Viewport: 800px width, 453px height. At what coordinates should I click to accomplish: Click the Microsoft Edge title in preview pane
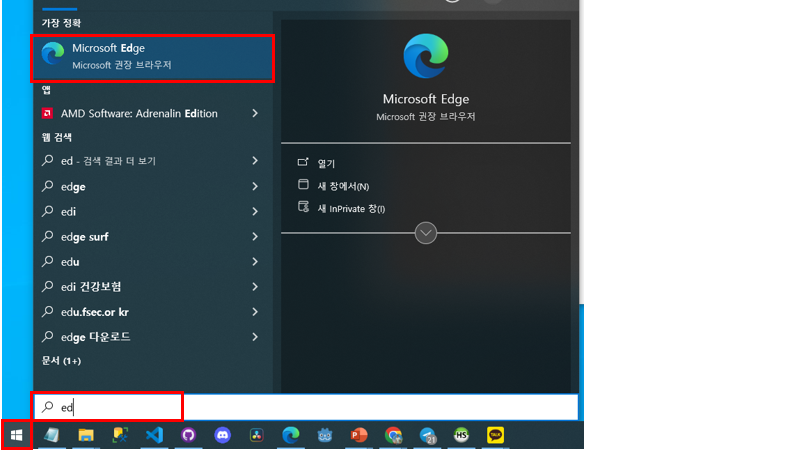(x=426, y=99)
